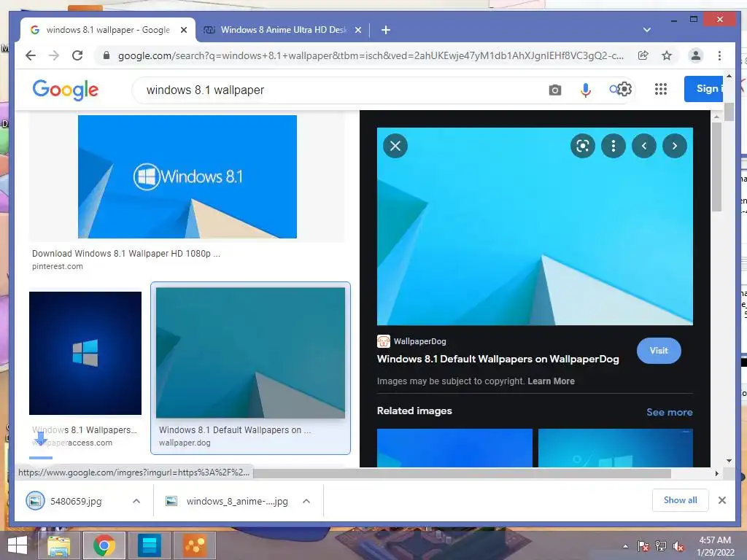
Task: Open the Chrome profile avatar
Action: [x=695, y=55]
